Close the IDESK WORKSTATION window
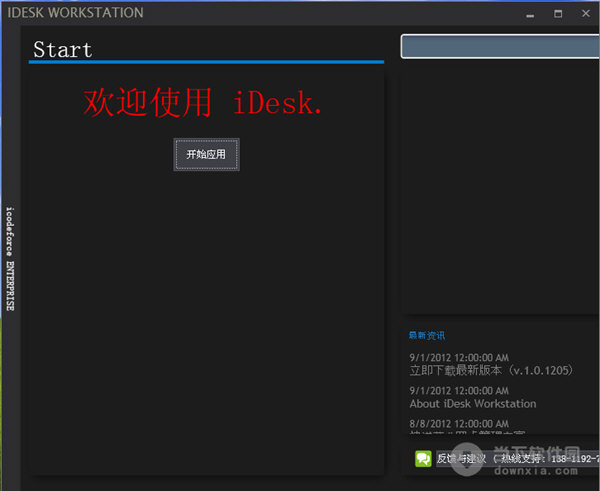Image resolution: width=600 pixels, height=491 pixels. (x=586, y=13)
